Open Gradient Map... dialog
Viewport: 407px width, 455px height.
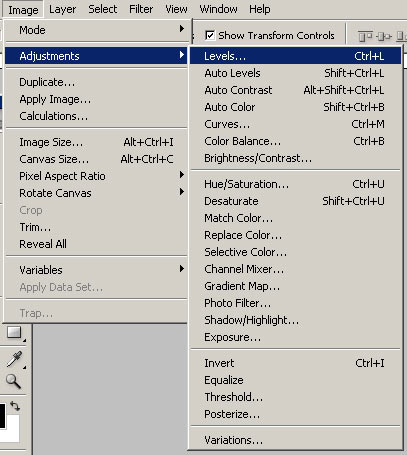coord(295,286)
